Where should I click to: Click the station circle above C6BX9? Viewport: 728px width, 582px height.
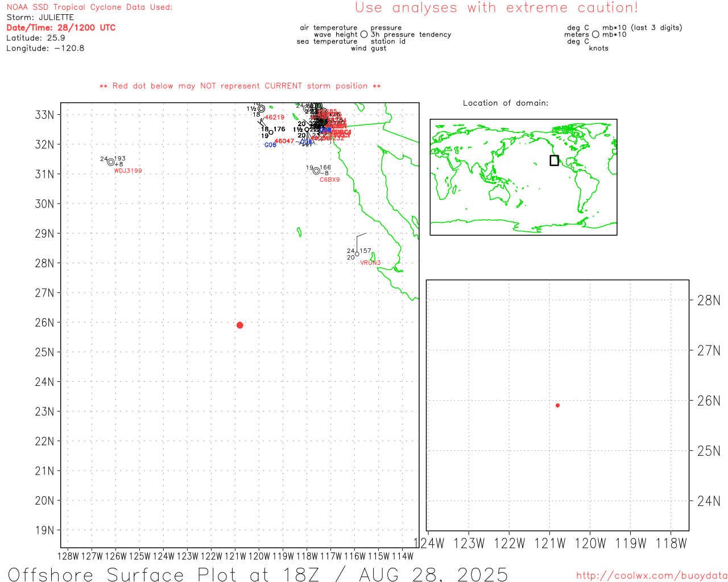tap(316, 171)
